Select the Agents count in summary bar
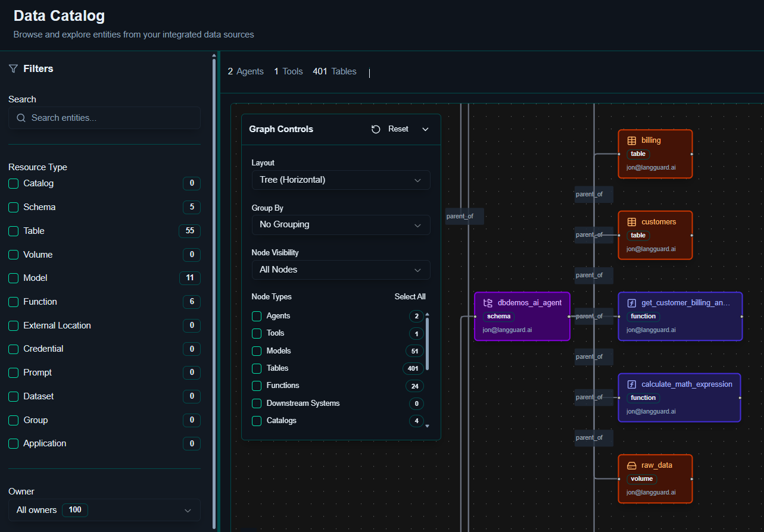This screenshot has height=532, width=764. 245,71
